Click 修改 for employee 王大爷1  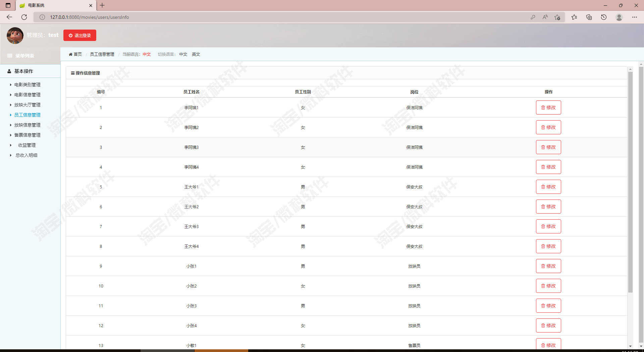[548, 187]
